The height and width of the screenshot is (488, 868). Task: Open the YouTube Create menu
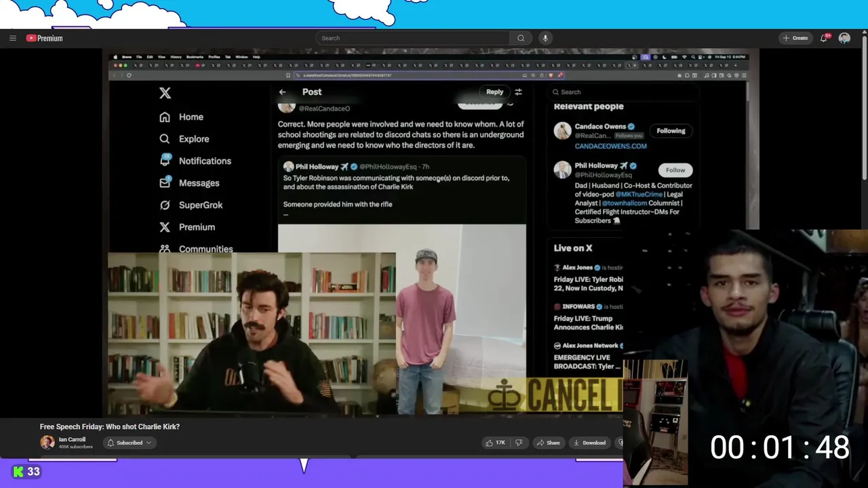(x=795, y=38)
